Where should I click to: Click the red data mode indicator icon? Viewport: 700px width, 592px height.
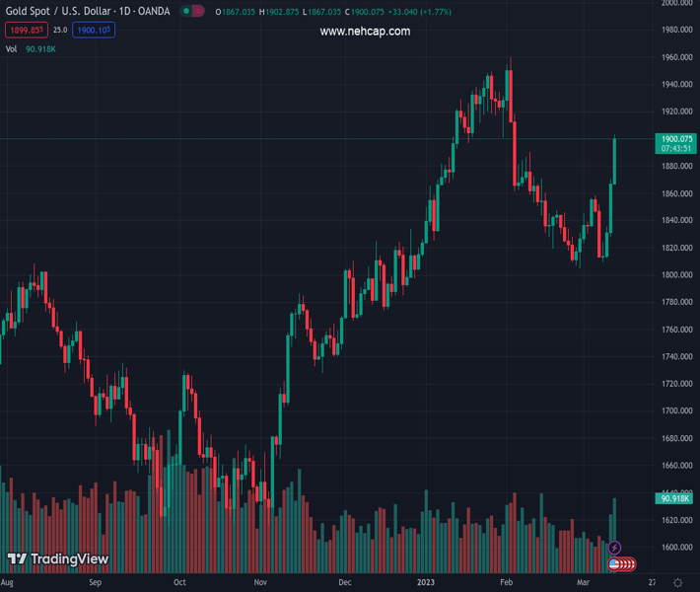coord(198,12)
